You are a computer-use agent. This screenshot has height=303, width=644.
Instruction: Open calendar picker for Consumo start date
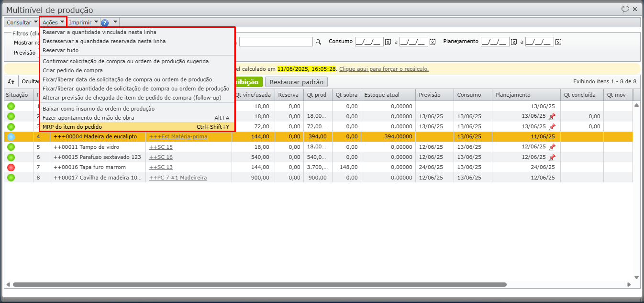[389, 42]
